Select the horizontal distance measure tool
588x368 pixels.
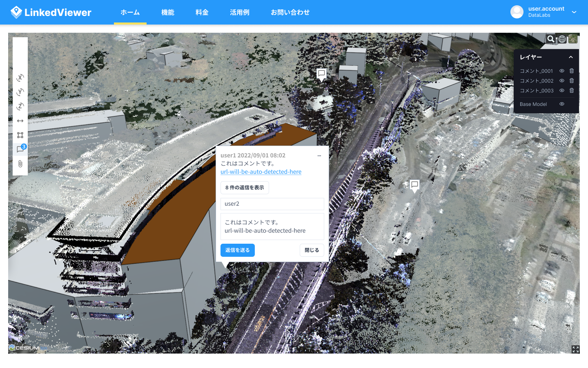click(20, 121)
